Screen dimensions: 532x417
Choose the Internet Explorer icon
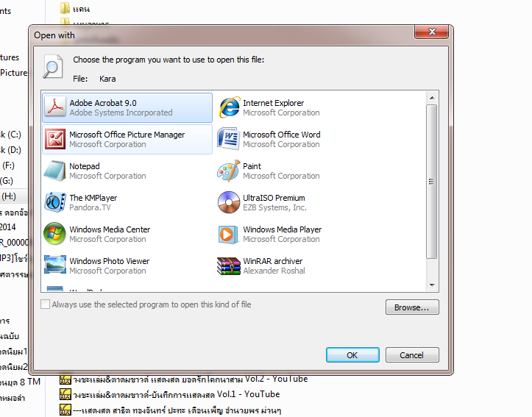tap(229, 107)
